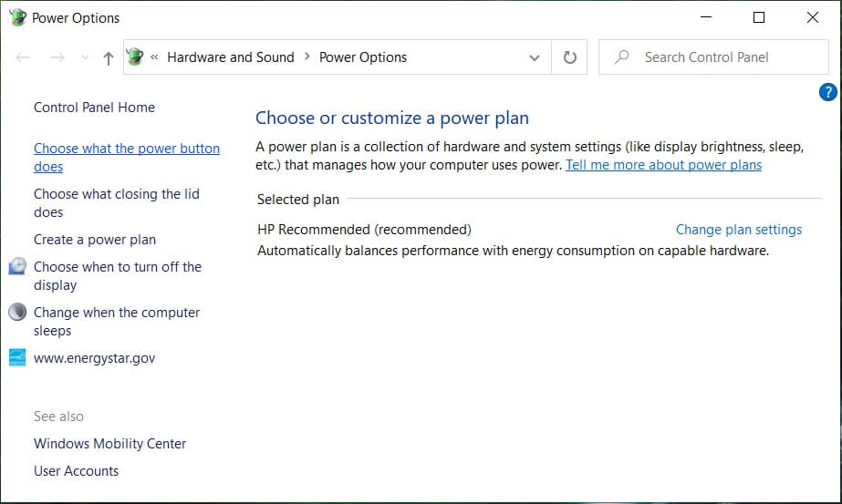This screenshot has height=504, width=842.
Task: Open the recent locations dropdown arrow
Action: click(x=85, y=57)
